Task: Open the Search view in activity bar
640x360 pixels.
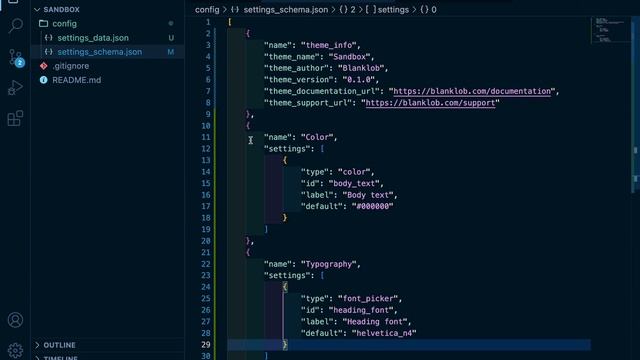Action: pyautogui.click(x=15, y=26)
